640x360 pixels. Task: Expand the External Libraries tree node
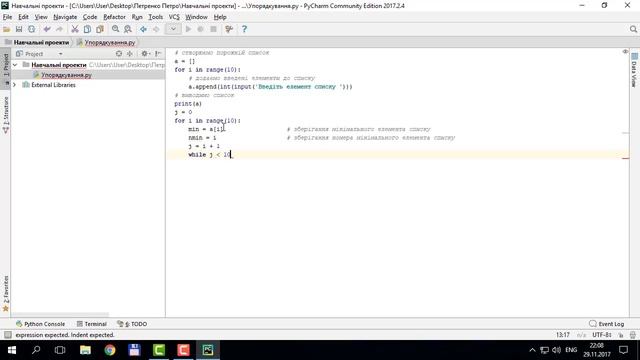(15, 85)
